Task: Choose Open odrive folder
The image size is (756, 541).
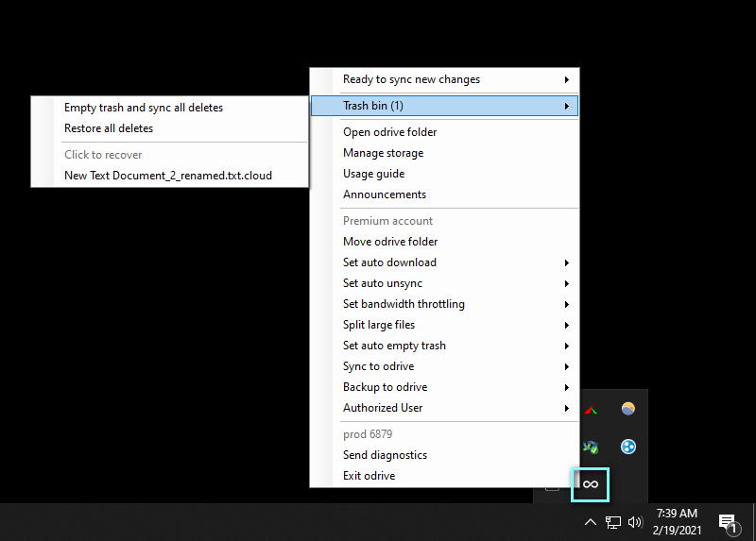Action: tap(389, 132)
